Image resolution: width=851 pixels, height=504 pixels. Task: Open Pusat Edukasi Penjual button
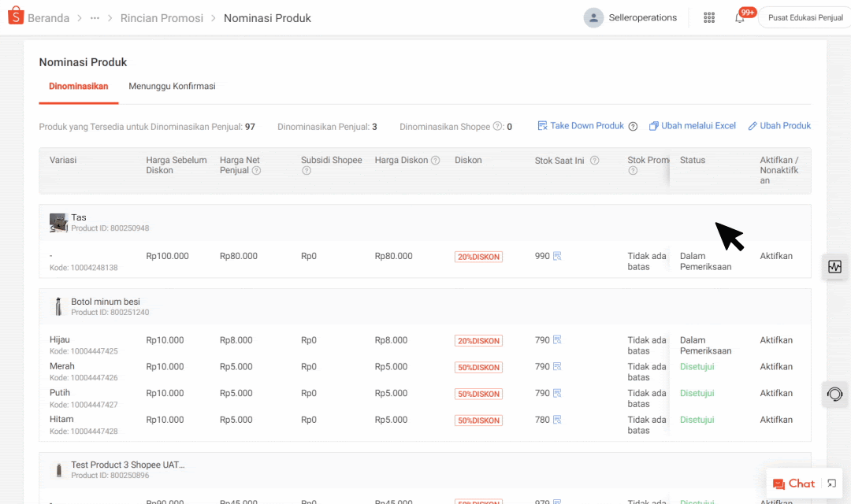point(805,18)
